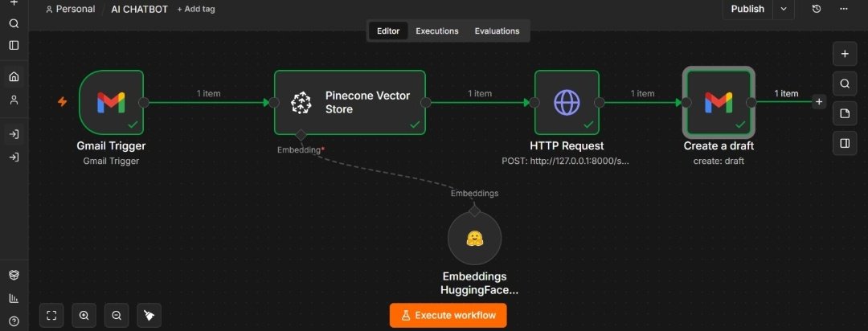Click the zoom to fit canvas button

[51, 316]
